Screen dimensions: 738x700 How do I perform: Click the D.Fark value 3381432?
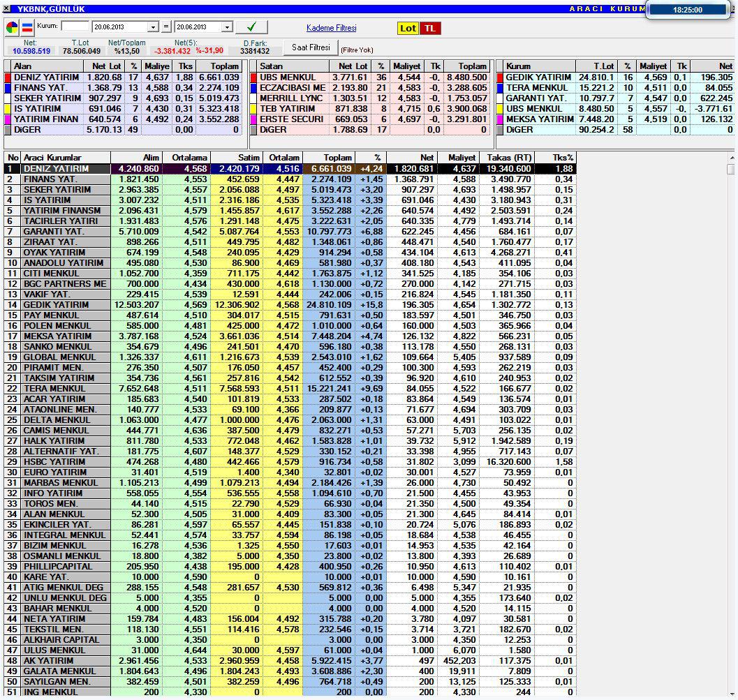pos(255,51)
